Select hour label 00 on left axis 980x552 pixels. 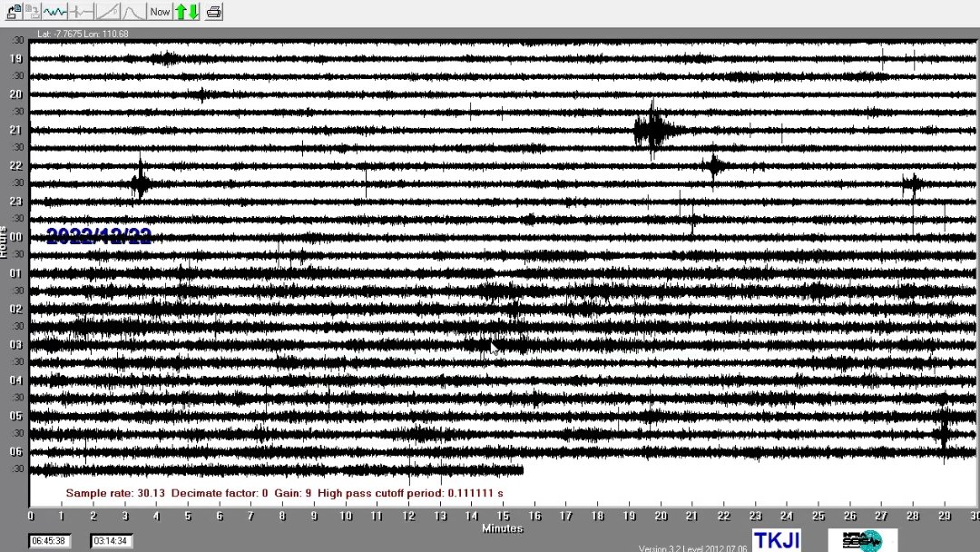coord(15,237)
